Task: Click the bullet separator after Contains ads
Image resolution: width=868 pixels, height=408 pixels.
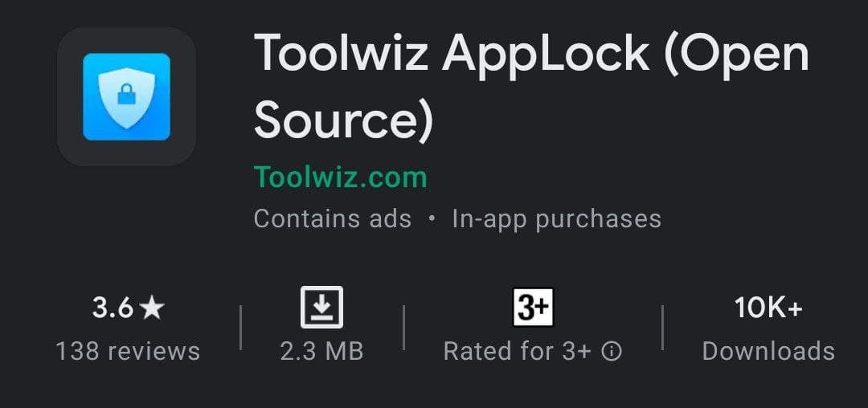Action: coord(432,219)
